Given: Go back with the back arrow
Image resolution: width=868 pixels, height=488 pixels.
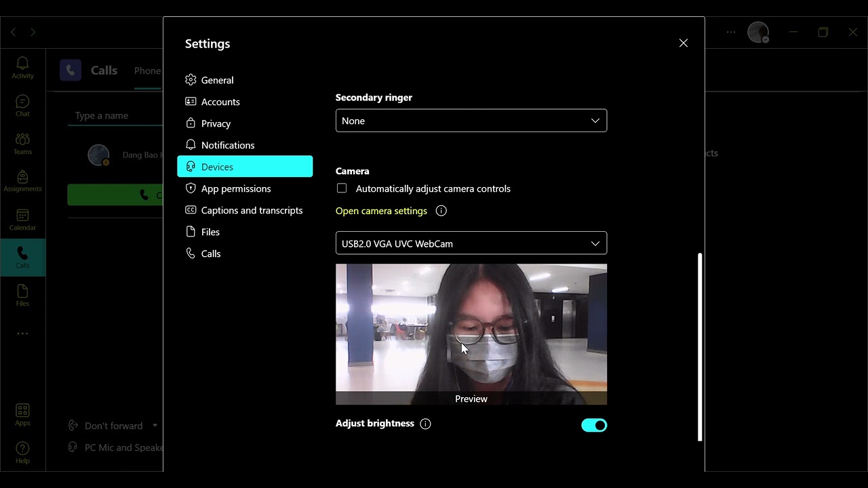Looking at the screenshot, I should tap(13, 32).
